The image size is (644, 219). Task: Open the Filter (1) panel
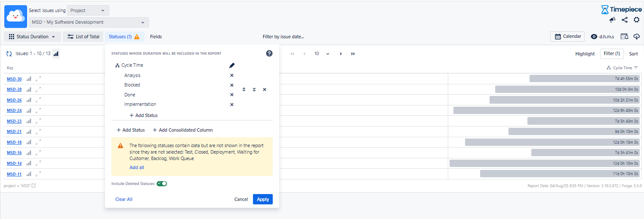612,54
